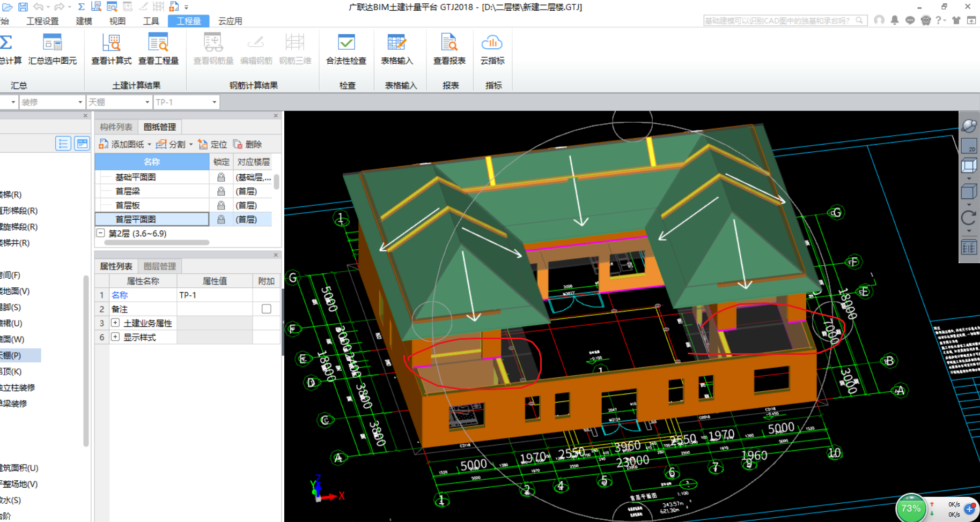Click the rotate view icon
This screenshot has height=522, width=980.
point(969,218)
